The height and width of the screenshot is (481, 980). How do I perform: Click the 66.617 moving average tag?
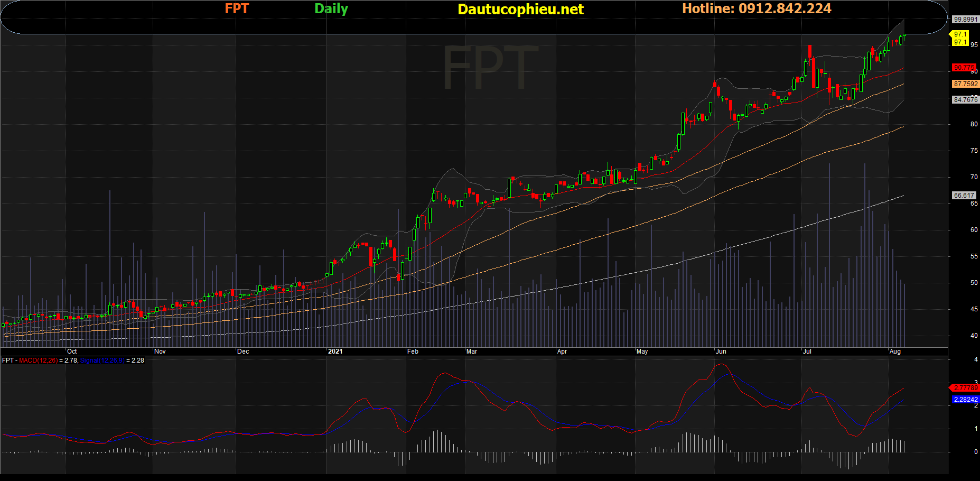(x=964, y=196)
